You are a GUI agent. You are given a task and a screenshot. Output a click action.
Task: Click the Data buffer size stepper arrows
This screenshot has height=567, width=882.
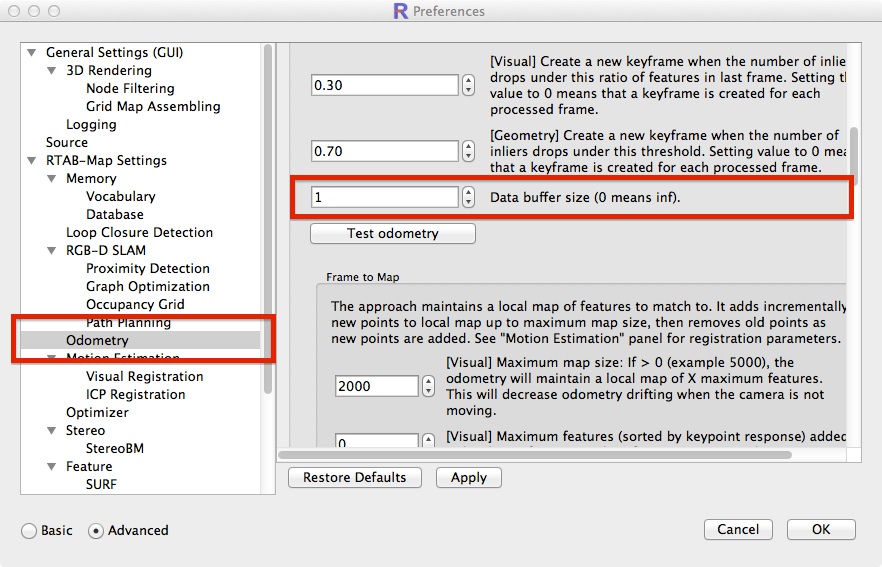click(x=469, y=198)
